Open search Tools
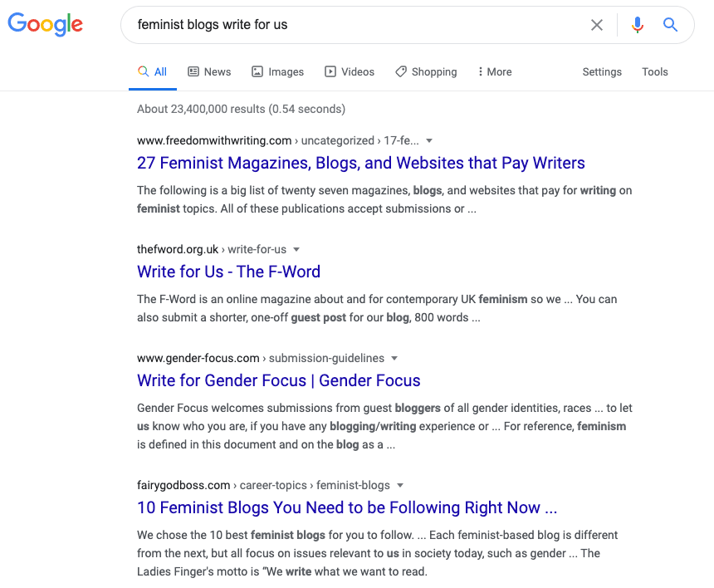This screenshot has height=588, width=714. pyautogui.click(x=655, y=72)
